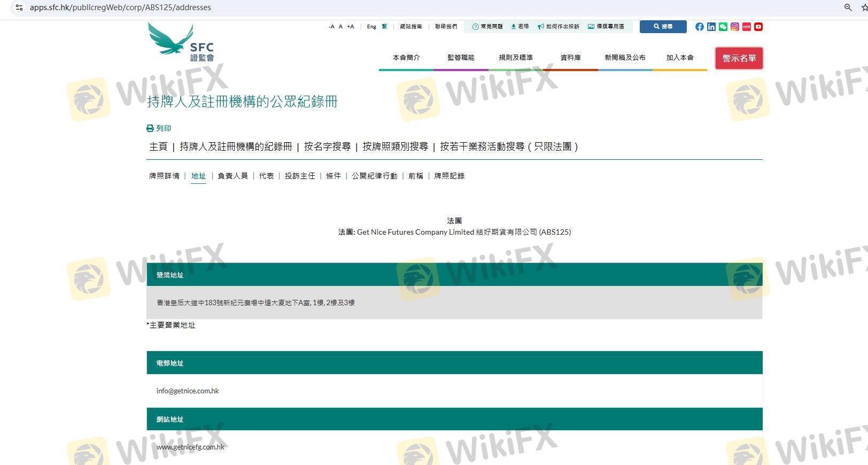Open 聯絡我們 contact link
868x465 pixels.
446,27
